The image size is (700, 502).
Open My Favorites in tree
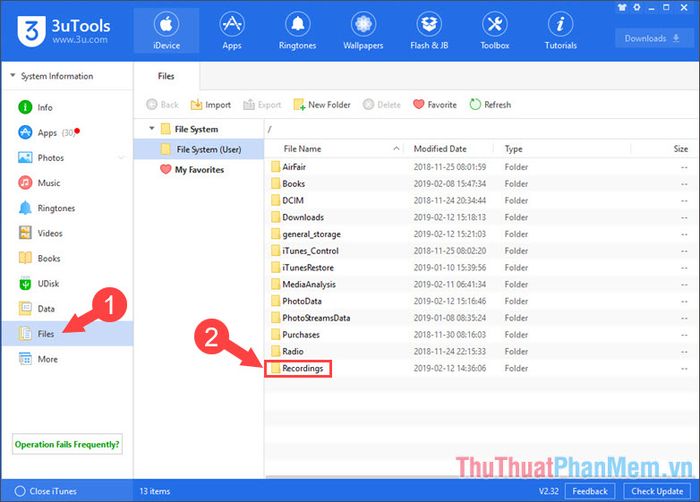tap(199, 170)
